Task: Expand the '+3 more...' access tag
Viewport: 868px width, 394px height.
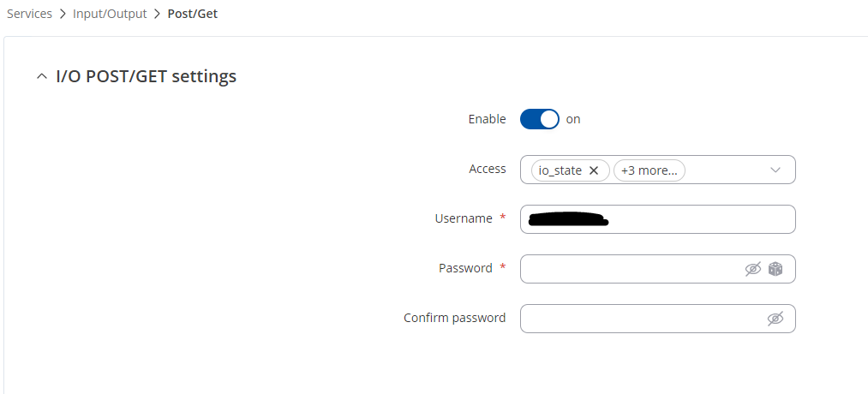Action: [x=650, y=170]
